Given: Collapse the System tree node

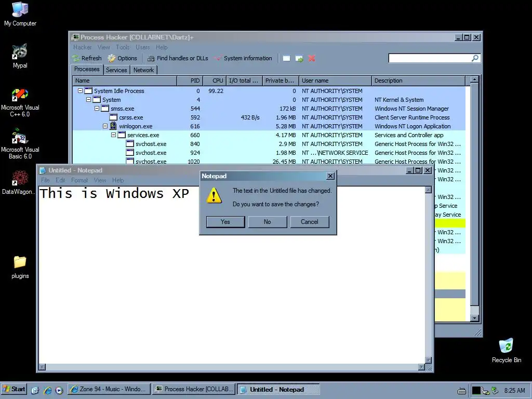Looking at the screenshot, I should tap(88, 99).
